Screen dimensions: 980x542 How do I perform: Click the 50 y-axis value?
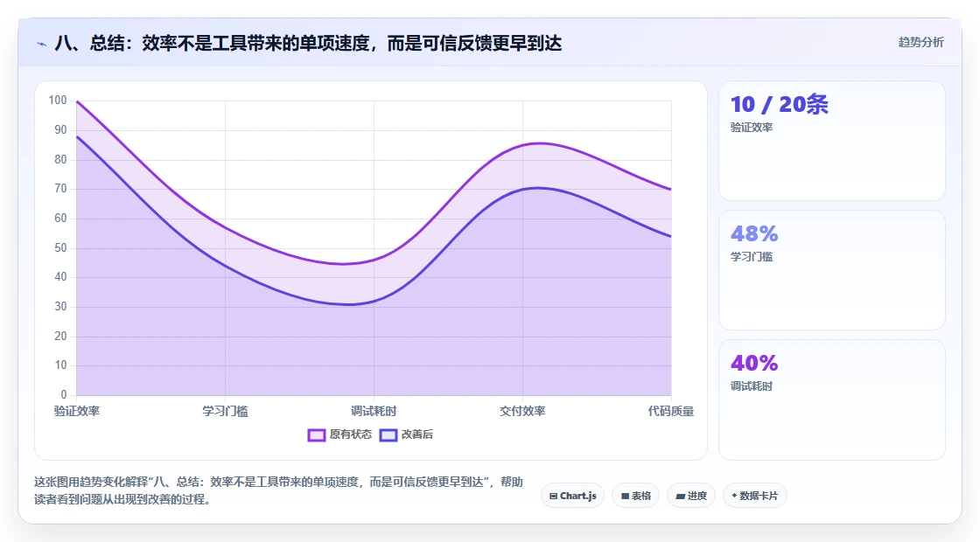(60, 248)
